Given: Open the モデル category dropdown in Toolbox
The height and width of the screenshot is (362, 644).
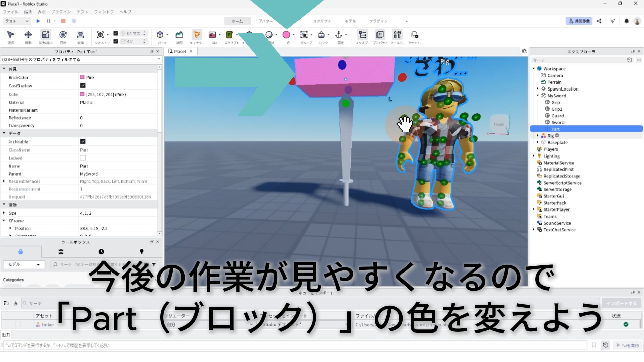Looking at the screenshot, I should (x=23, y=265).
